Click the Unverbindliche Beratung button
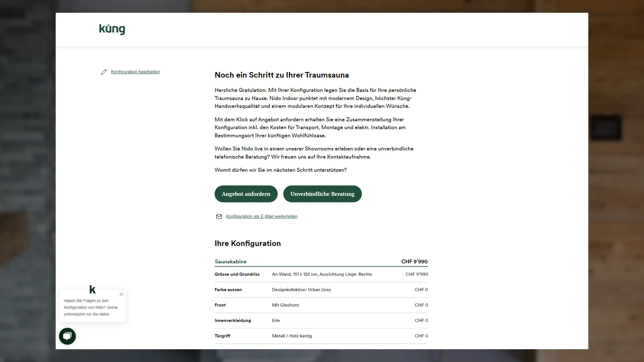Screen dimensions: 644x362 pyautogui.click(x=322, y=194)
